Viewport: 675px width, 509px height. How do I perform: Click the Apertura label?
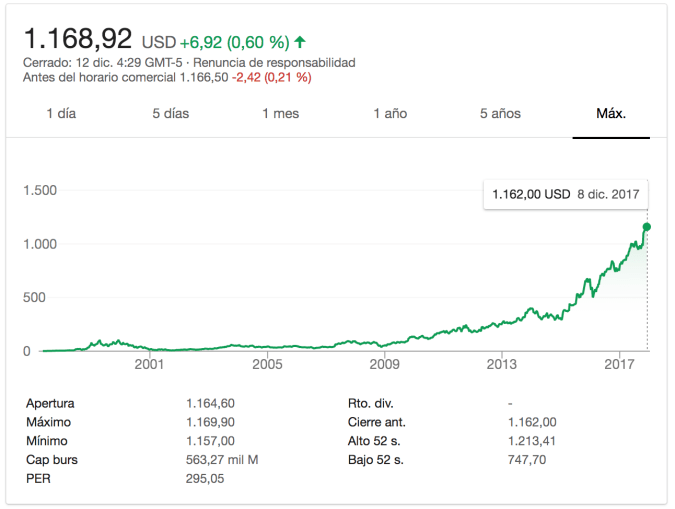(50, 403)
